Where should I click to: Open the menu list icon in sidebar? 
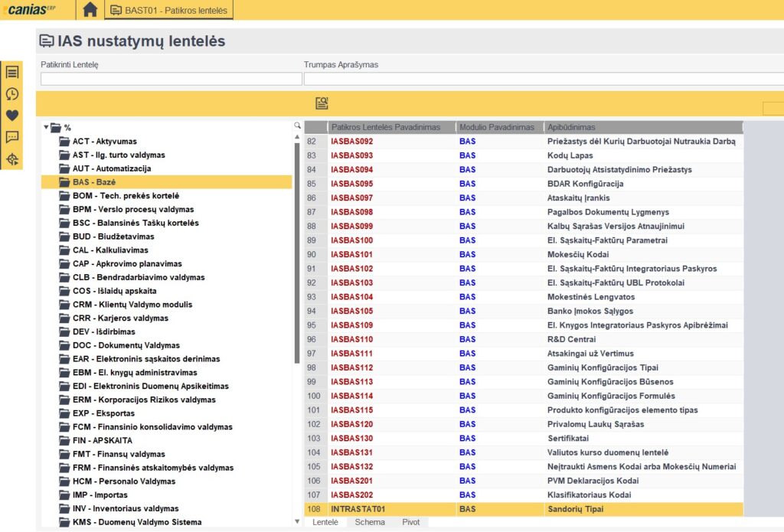12,72
